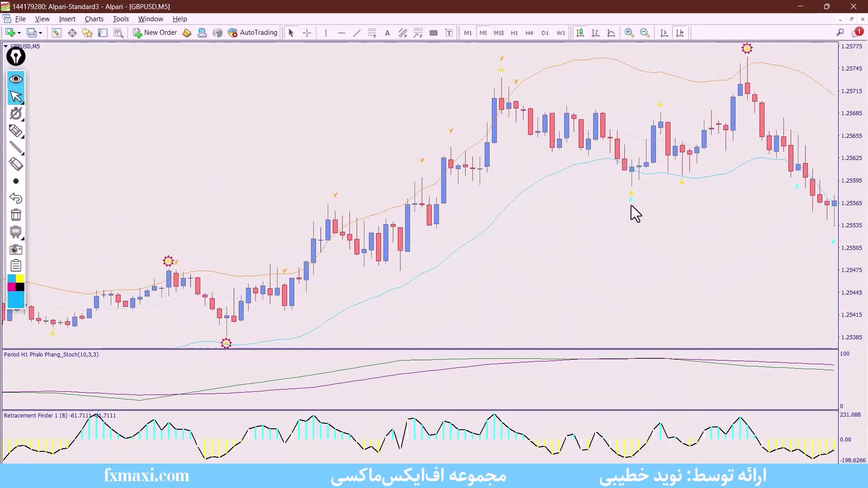Image resolution: width=868 pixels, height=488 pixels.
Task: Toggle the chart shift button
Action: [x=679, y=33]
